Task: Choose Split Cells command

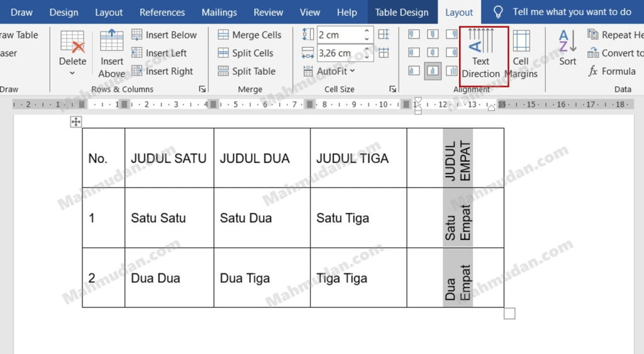Action: (246, 53)
